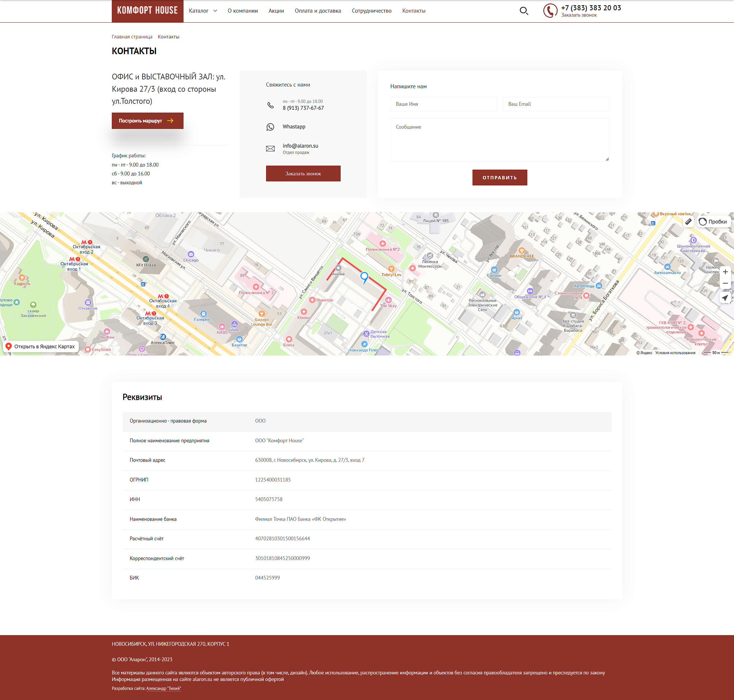Open the Контакты menu item
The width and height of the screenshot is (734, 700).
pyautogui.click(x=414, y=11)
